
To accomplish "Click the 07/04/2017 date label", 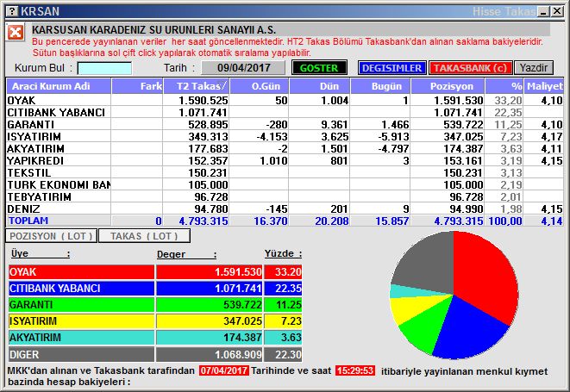I will click(x=224, y=370).
